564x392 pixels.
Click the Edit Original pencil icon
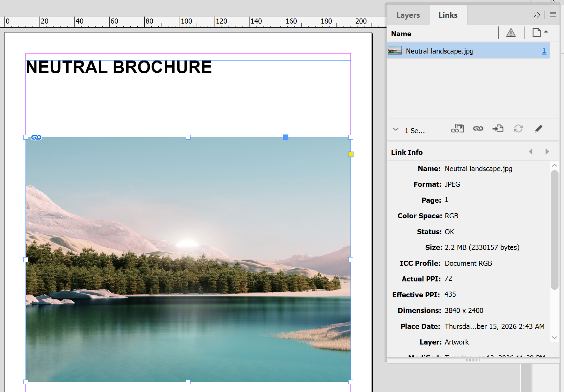[x=539, y=128]
